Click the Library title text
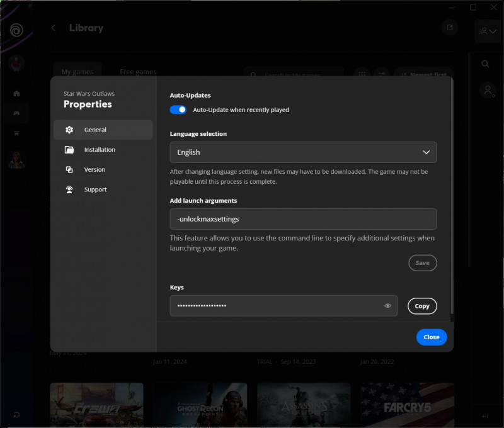Screen dimensions: 504x428 (x=86, y=28)
